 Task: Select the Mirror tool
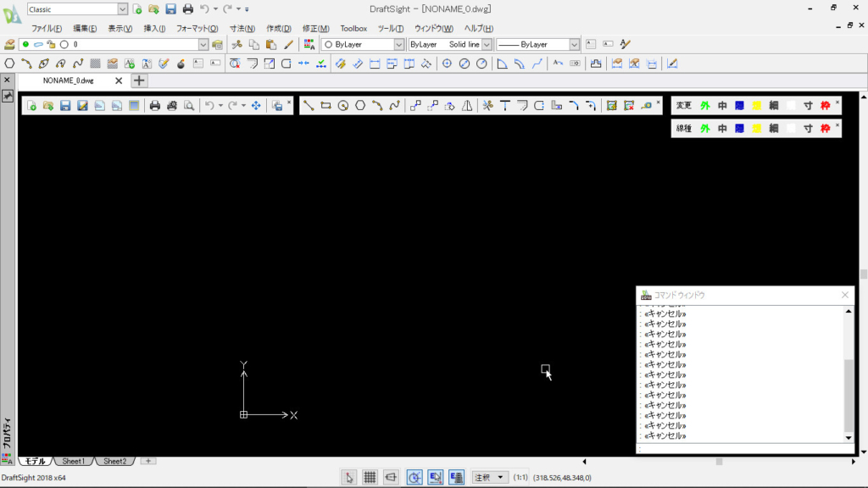[465, 105]
